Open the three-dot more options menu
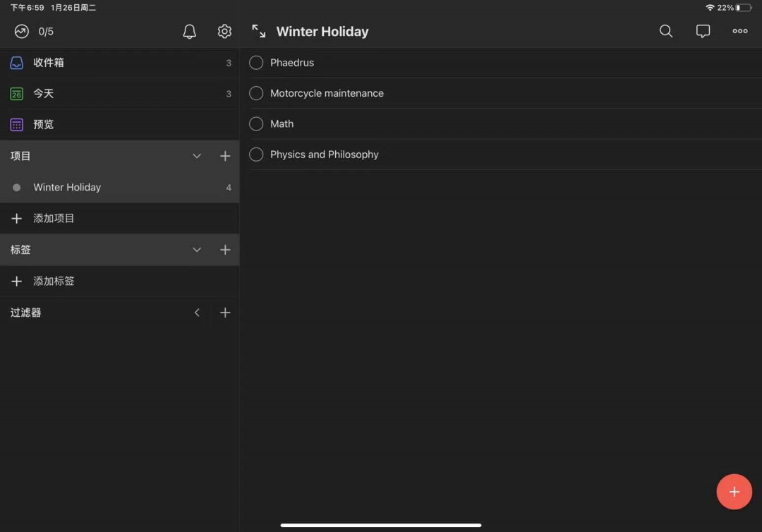 [x=739, y=32]
